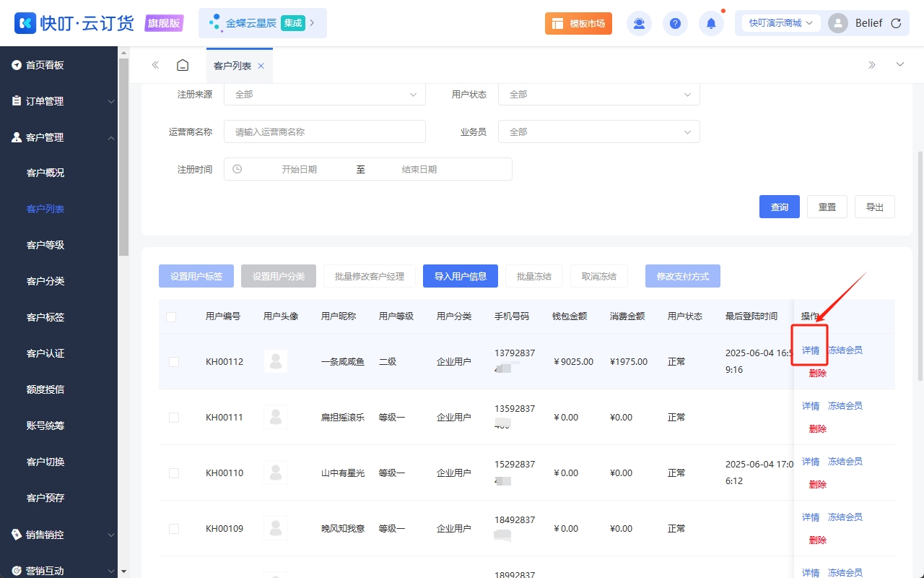Image resolution: width=924 pixels, height=578 pixels.
Task: Click 导入用户信息 button
Action: [461, 276]
